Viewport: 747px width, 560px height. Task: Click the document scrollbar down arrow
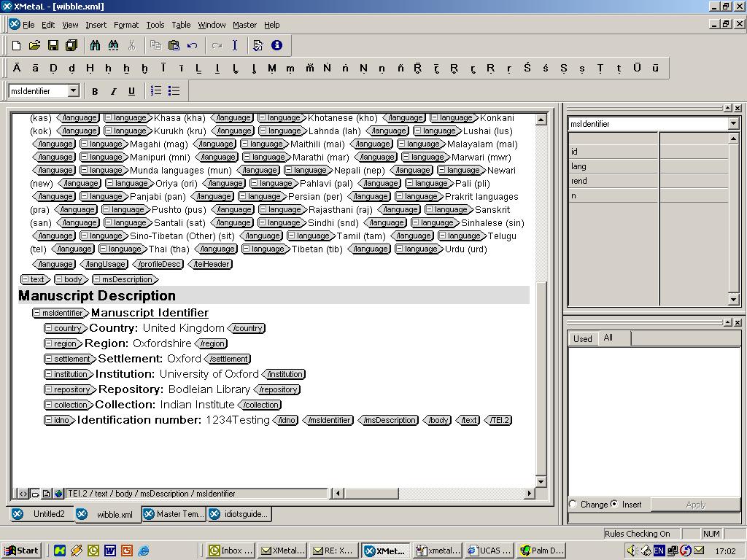(541, 481)
